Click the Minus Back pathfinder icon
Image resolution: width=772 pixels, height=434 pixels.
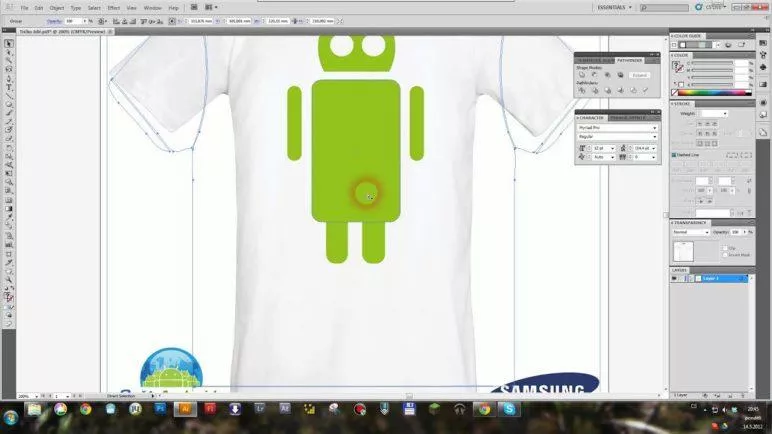coord(645,91)
